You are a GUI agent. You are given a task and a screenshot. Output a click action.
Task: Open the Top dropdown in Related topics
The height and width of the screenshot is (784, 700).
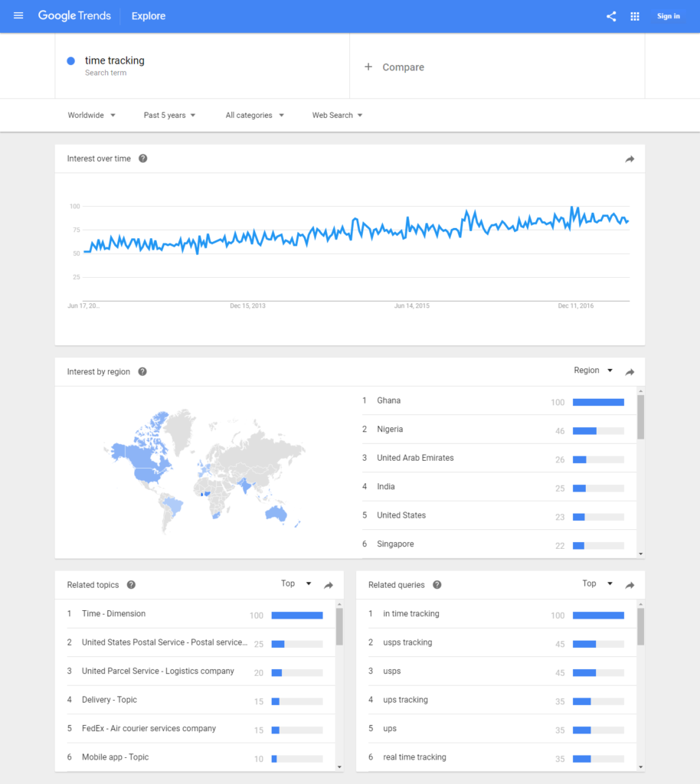296,583
